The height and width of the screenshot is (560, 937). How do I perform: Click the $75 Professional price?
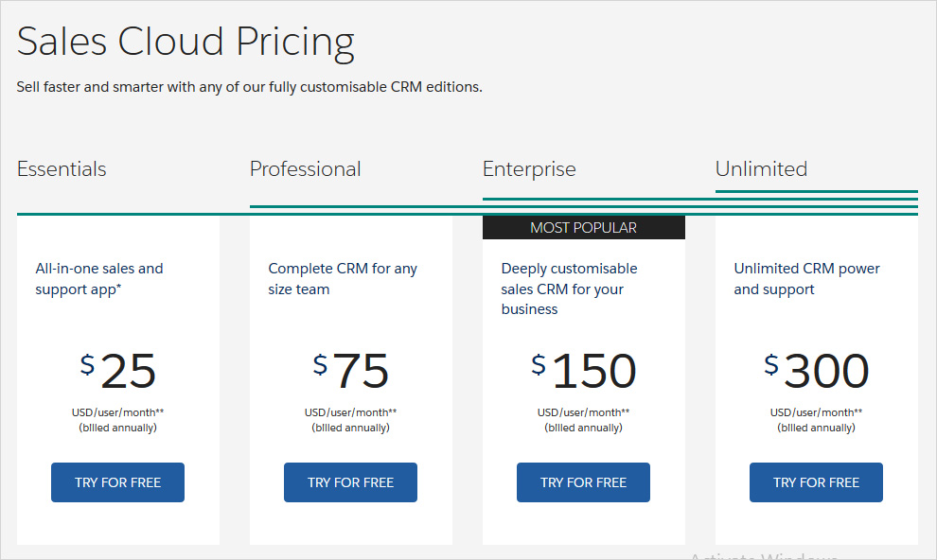click(351, 371)
